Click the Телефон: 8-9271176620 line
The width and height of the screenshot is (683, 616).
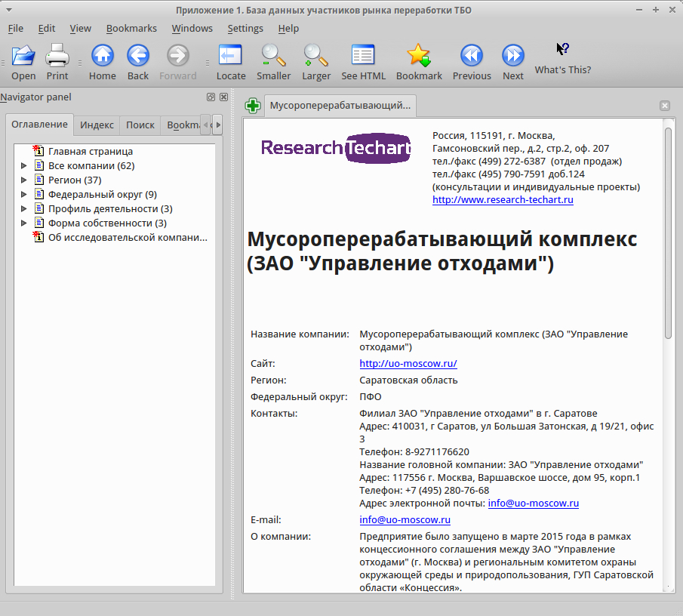414,451
